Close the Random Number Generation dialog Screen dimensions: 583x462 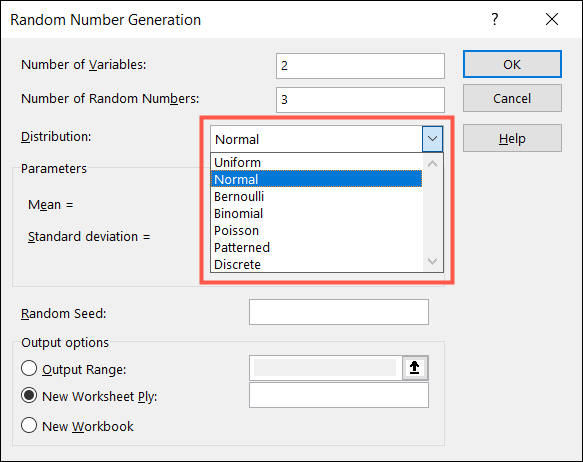[x=552, y=19]
